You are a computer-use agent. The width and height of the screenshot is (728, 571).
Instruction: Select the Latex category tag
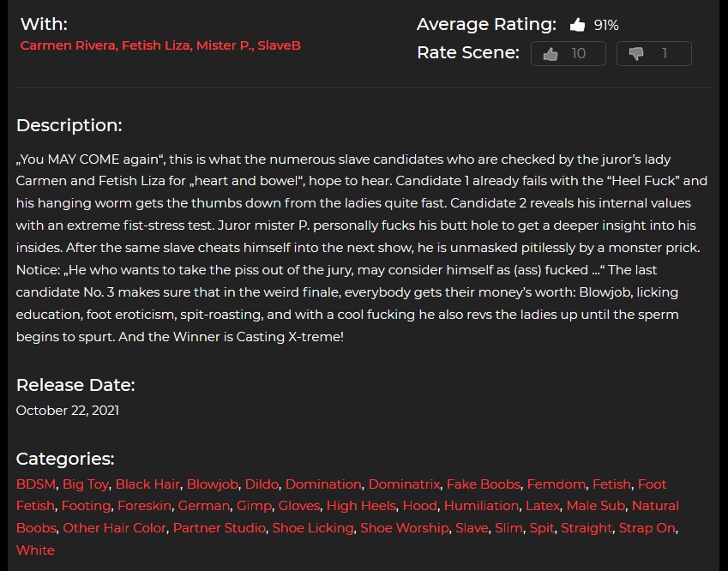click(542, 506)
